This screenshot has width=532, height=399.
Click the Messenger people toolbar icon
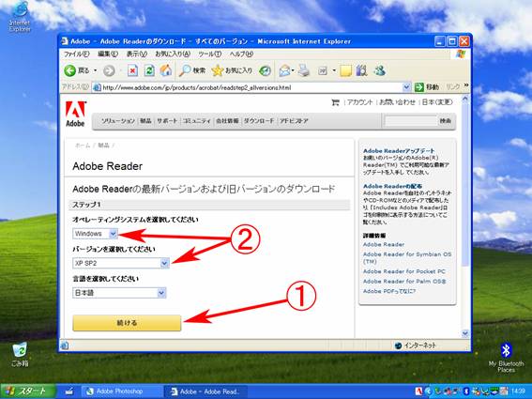[380, 70]
